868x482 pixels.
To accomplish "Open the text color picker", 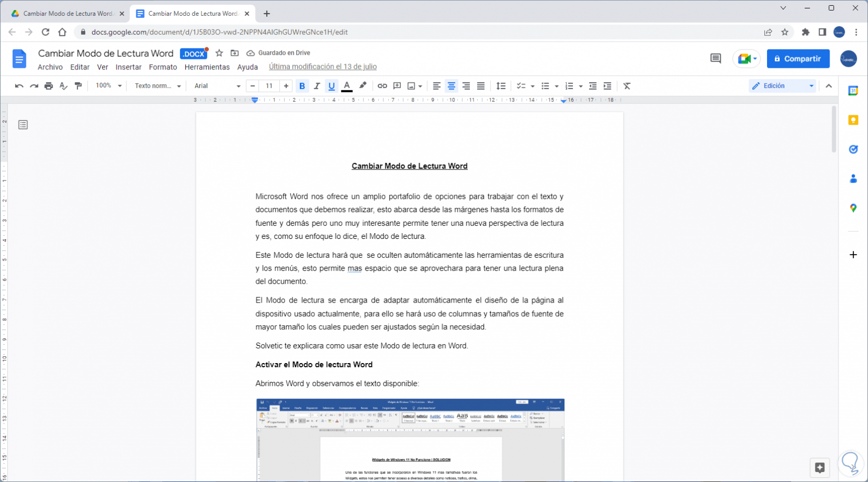I will (x=347, y=86).
